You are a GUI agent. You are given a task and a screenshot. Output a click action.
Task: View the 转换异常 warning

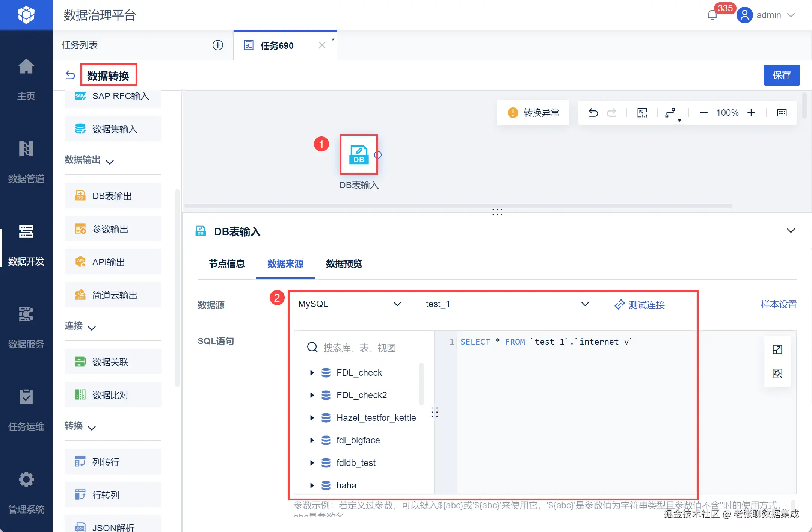coord(533,113)
